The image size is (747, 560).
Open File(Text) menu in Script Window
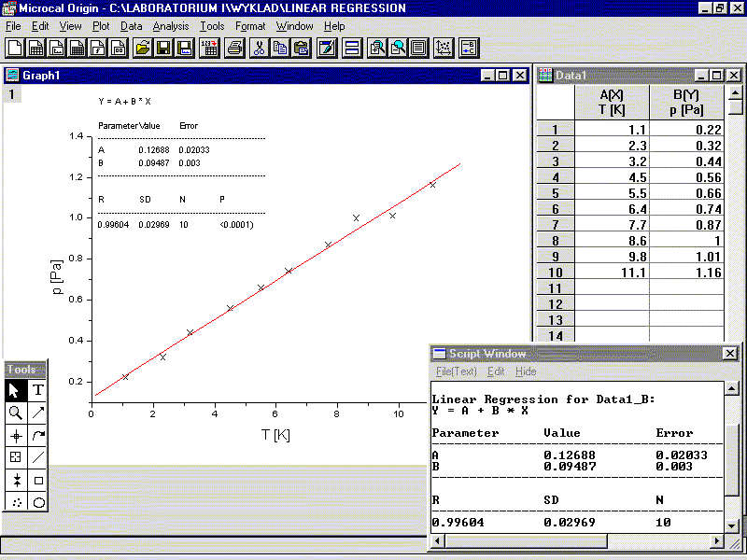tap(456, 371)
